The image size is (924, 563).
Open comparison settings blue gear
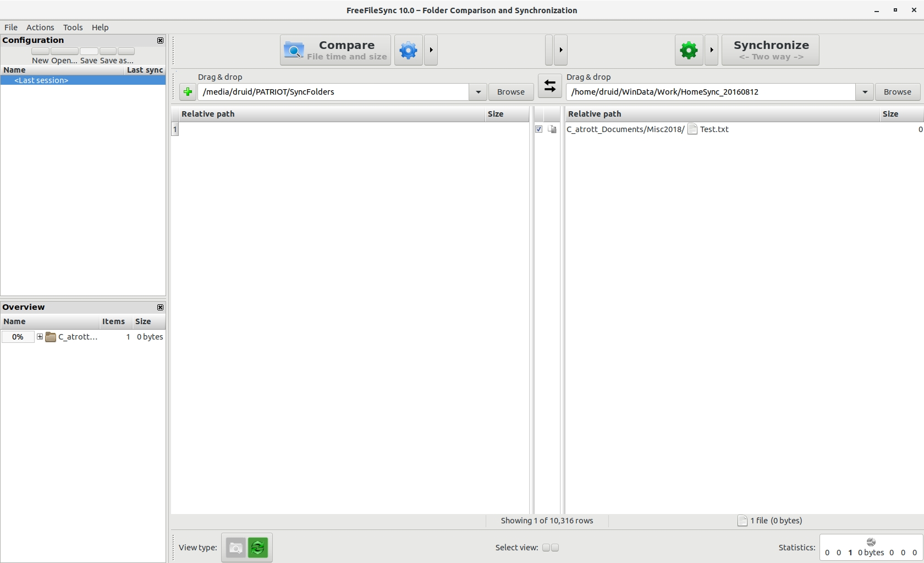(408, 51)
